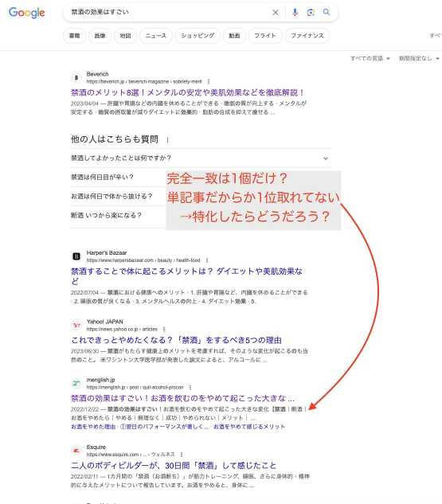
Task: Open the Beverich 禁酒のメリット8選 result
Action: (187, 92)
